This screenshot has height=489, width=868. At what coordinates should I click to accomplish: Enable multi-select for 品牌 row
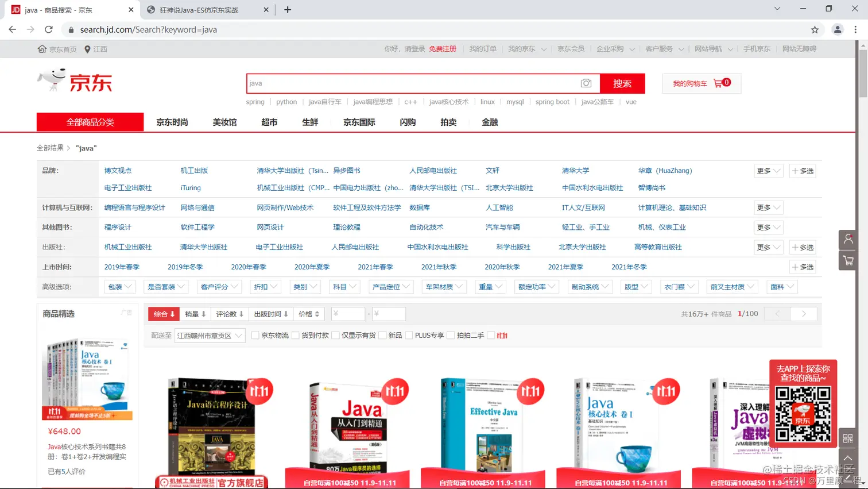pos(803,171)
